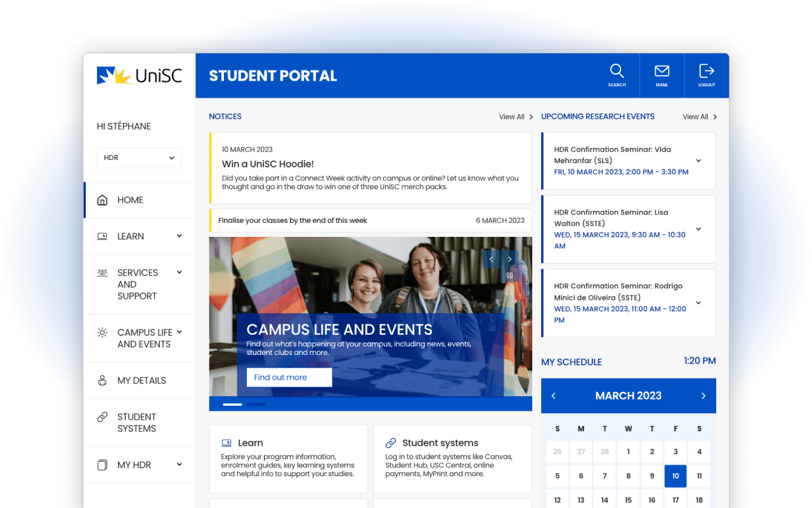Screen dimensions: 812x508
Task: Open the Email envelope icon
Action: pyautogui.click(x=662, y=70)
